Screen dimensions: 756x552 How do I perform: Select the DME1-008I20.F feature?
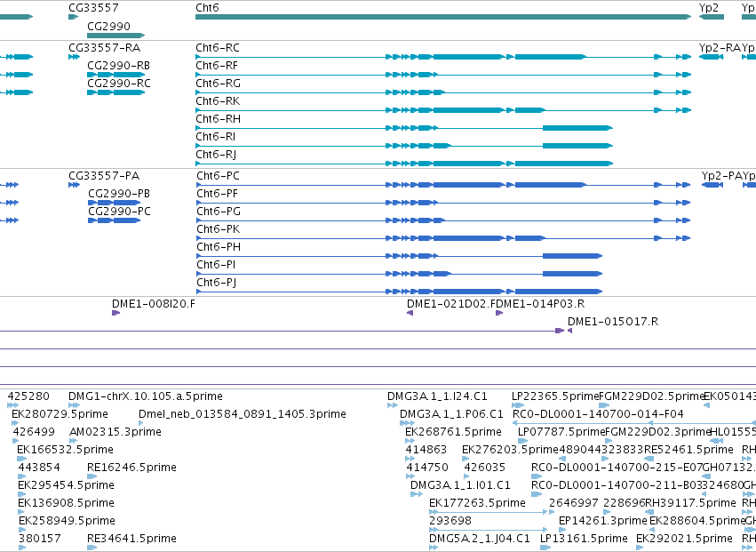coord(115,313)
